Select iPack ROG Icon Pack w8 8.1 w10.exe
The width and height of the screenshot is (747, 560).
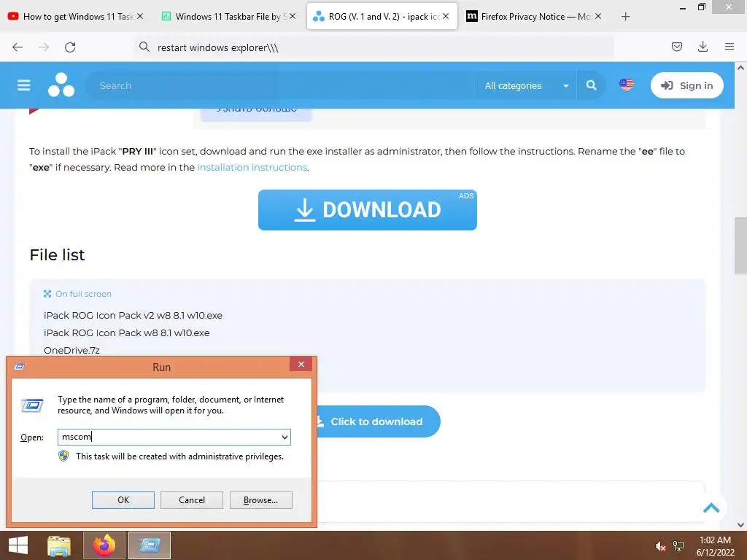(127, 332)
